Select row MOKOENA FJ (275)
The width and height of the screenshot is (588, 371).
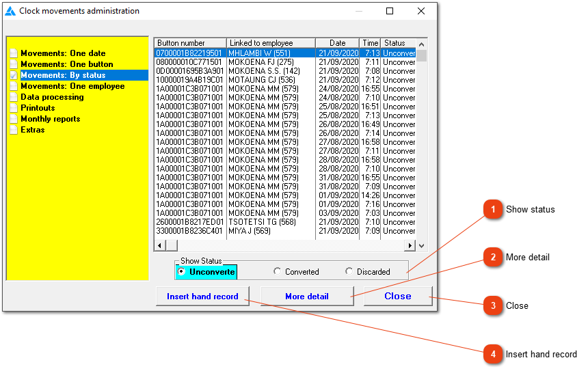click(x=285, y=61)
